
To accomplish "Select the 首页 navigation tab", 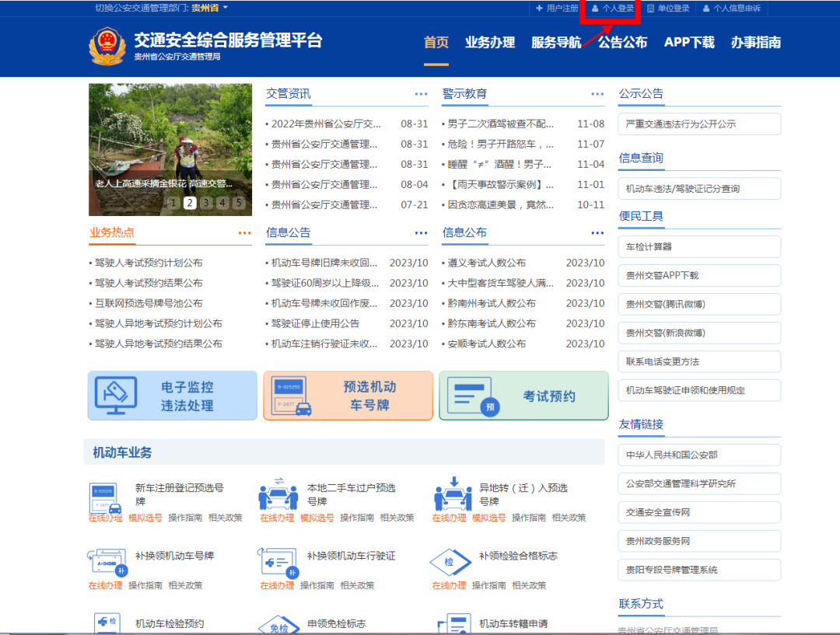I will tap(436, 42).
